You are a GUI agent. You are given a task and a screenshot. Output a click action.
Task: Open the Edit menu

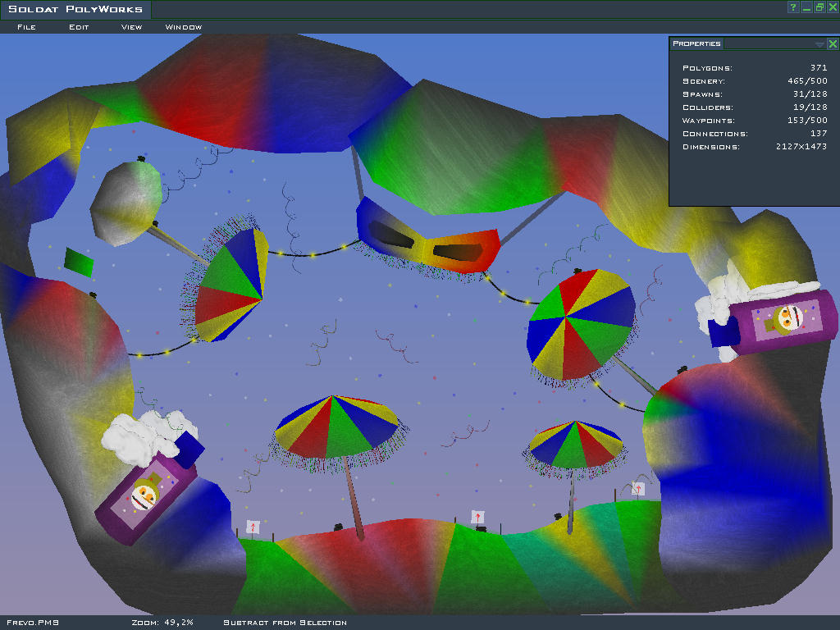[79, 27]
